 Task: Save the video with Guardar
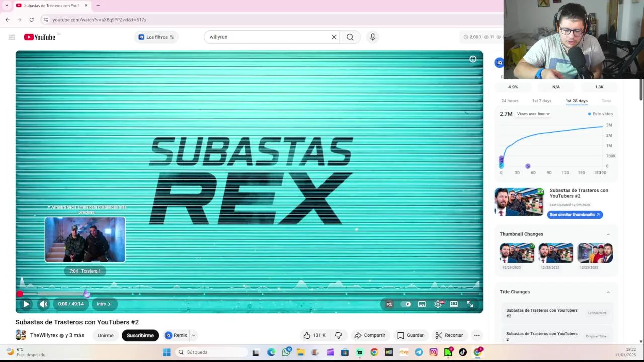(410, 335)
